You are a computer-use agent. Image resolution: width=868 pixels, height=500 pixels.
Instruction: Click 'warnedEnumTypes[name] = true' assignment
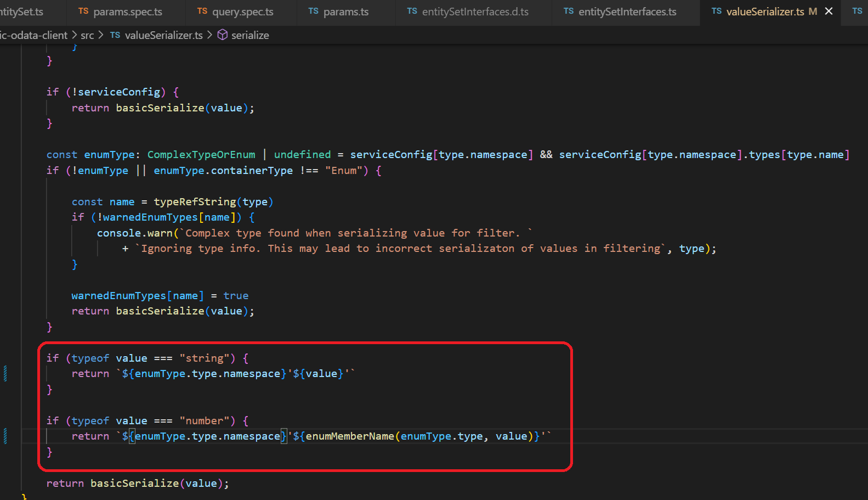(x=160, y=296)
